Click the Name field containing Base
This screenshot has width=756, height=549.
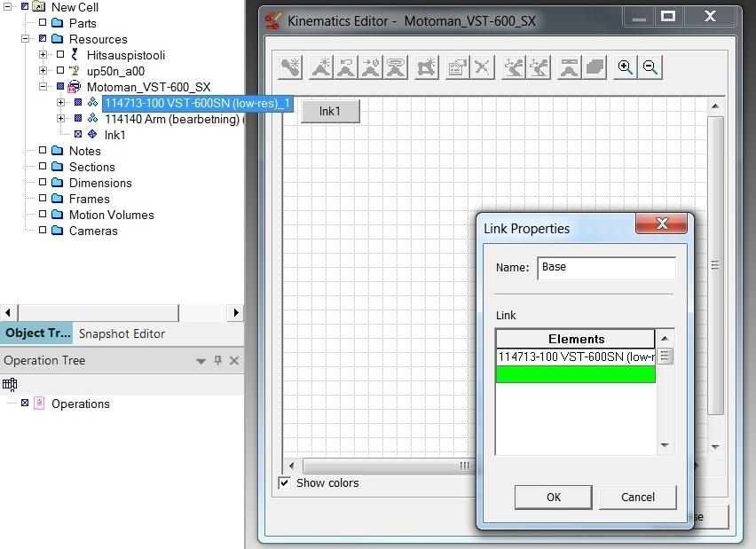click(x=606, y=268)
